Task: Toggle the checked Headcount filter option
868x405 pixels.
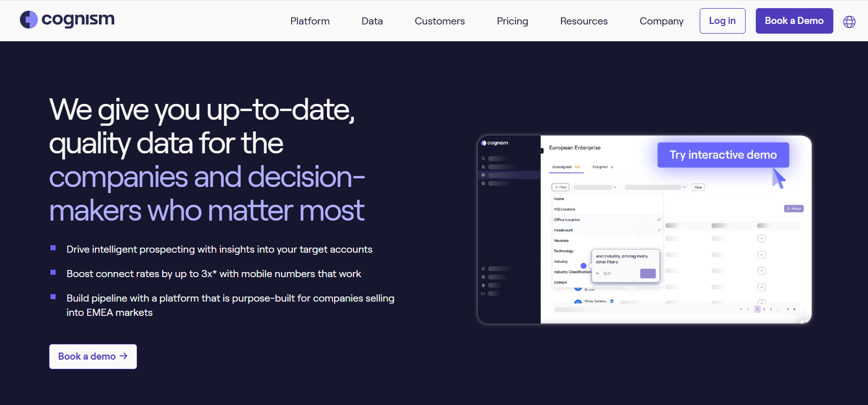Action: (607, 230)
